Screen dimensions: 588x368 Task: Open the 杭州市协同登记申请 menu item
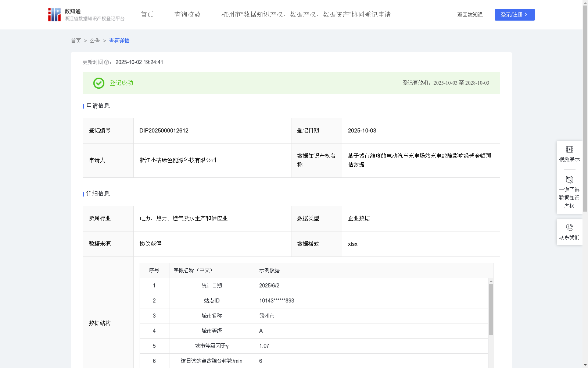(306, 15)
